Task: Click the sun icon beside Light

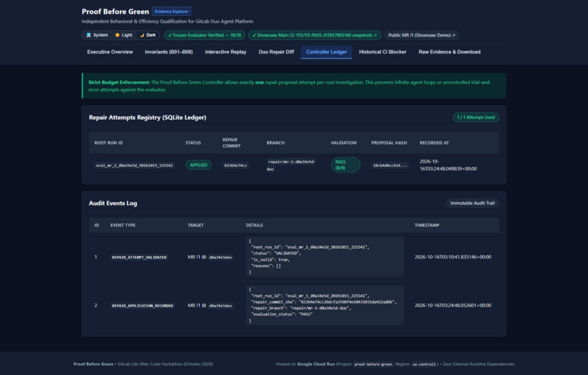Action: click(117, 35)
